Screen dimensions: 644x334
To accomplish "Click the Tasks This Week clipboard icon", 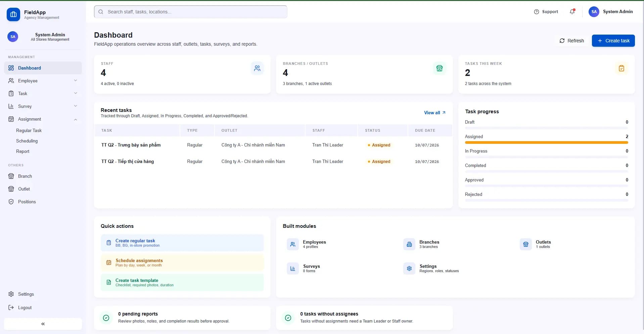I will pos(621,68).
